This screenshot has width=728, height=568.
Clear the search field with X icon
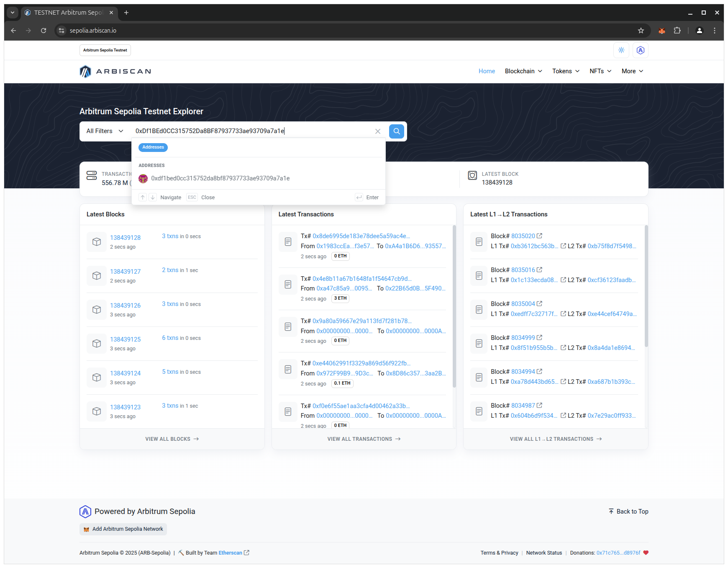click(x=377, y=131)
